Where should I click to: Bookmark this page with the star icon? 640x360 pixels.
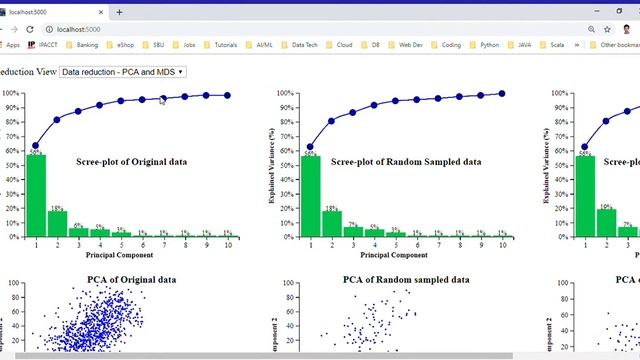pyautogui.click(x=607, y=29)
